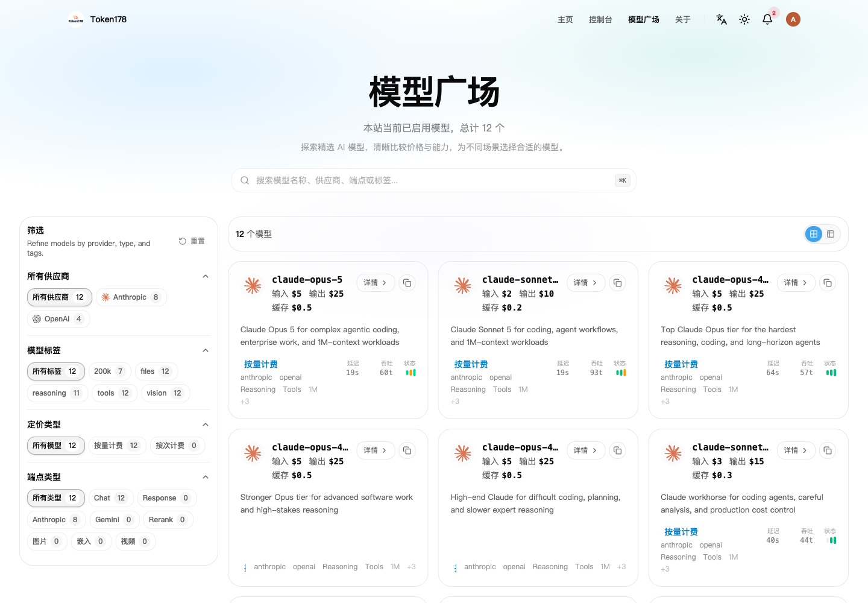Filter by Gemini endpoint type
Image resolution: width=868 pixels, height=603 pixels.
click(x=115, y=520)
